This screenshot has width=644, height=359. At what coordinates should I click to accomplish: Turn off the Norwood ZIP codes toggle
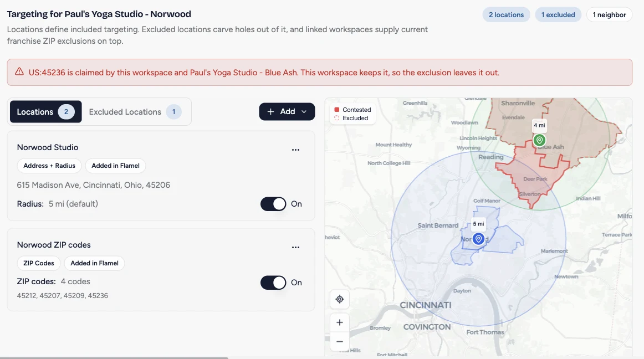[273, 283]
